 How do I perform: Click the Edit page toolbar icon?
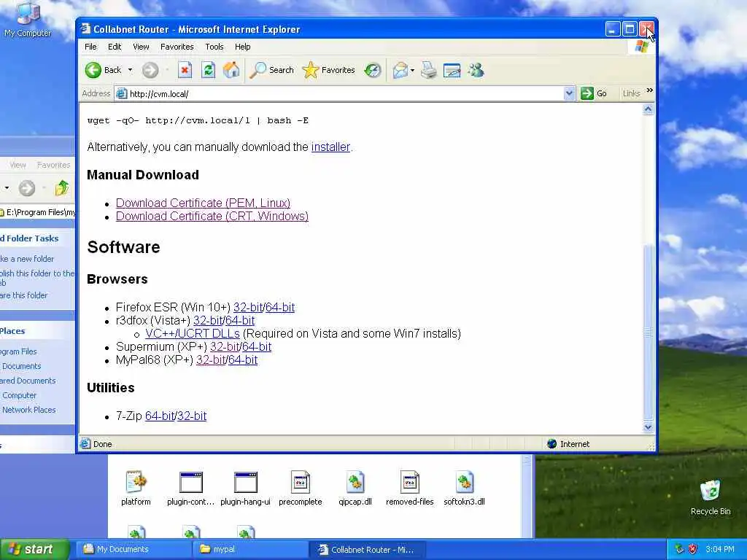[x=452, y=71]
